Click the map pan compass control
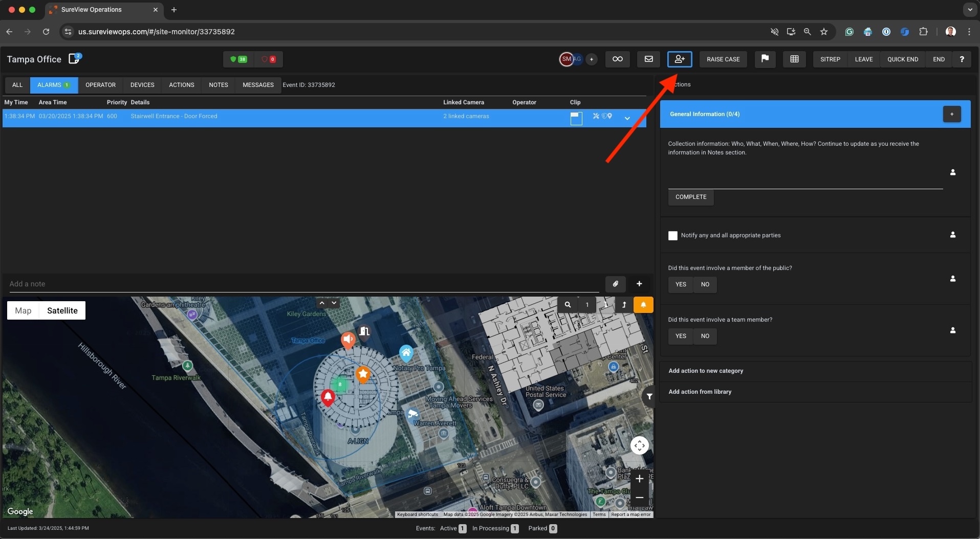The image size is (980, 539). 639,445
